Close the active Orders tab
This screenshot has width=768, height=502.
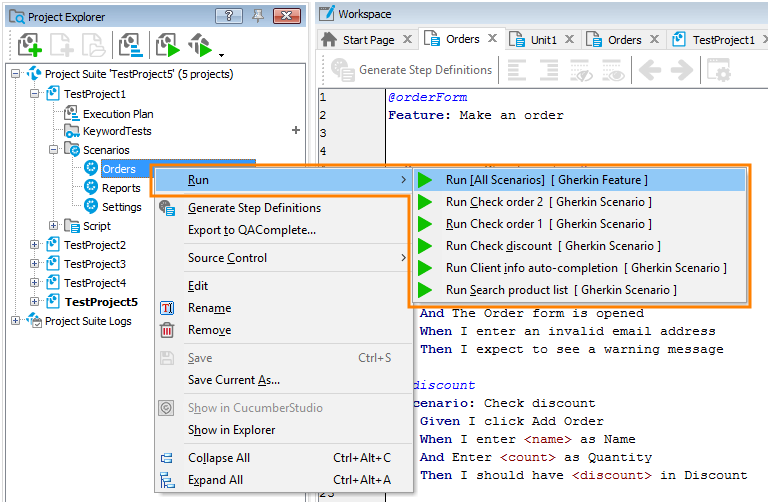(491, 39)
